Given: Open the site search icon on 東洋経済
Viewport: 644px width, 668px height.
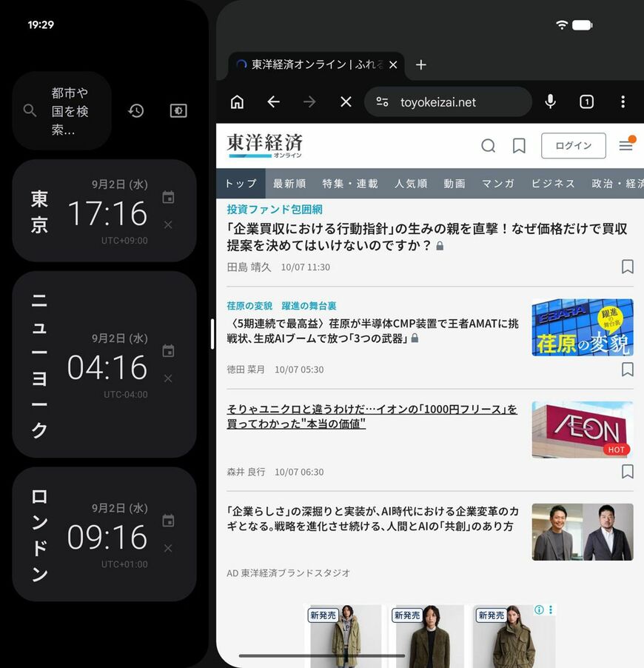Looking at the screenshot, I should pyautogui.click(x=488, y=146).
